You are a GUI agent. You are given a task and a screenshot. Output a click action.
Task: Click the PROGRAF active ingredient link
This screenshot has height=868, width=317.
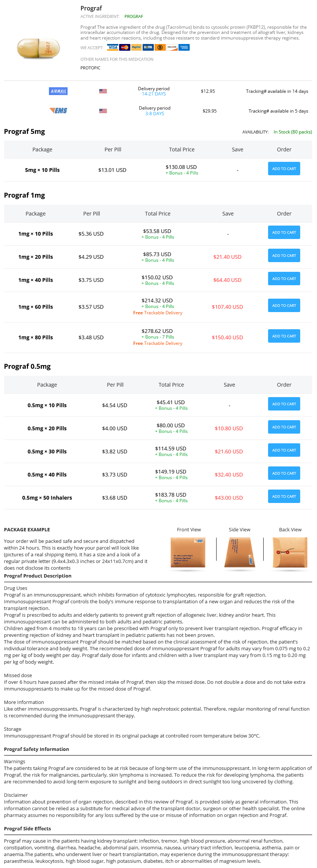[134, 16]
